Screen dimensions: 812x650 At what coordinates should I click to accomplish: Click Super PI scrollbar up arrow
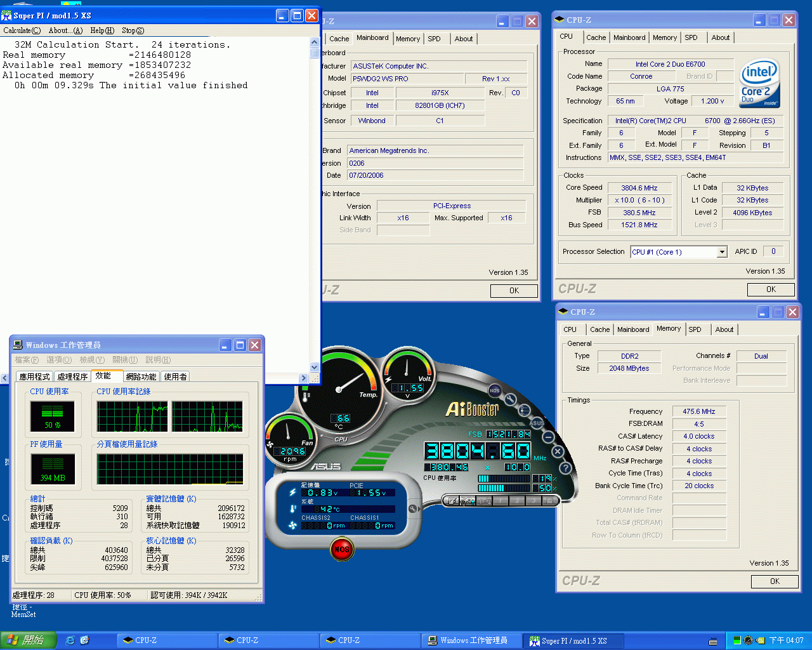pos(314,42)
